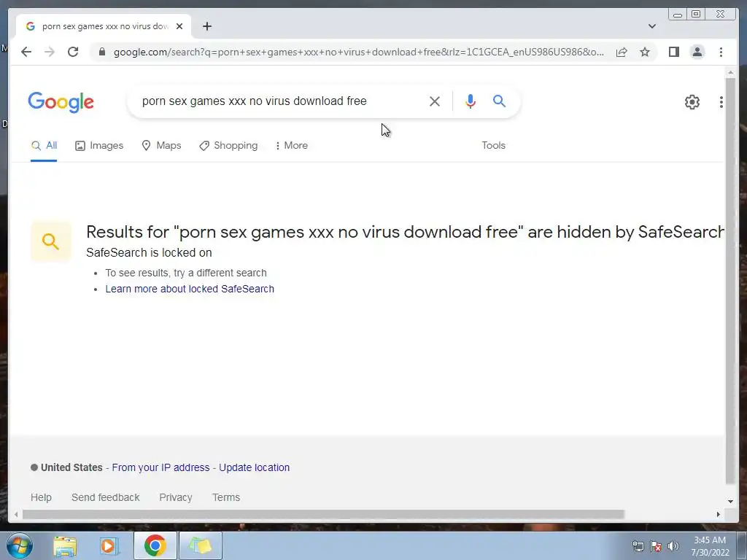Switch to Images results
The image size is (747, 560).
pos(99,145)
